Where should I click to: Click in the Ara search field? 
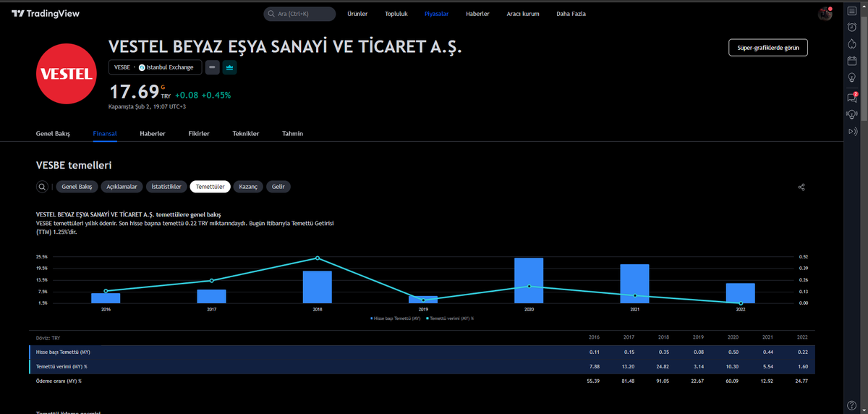[x=299, y=14]
